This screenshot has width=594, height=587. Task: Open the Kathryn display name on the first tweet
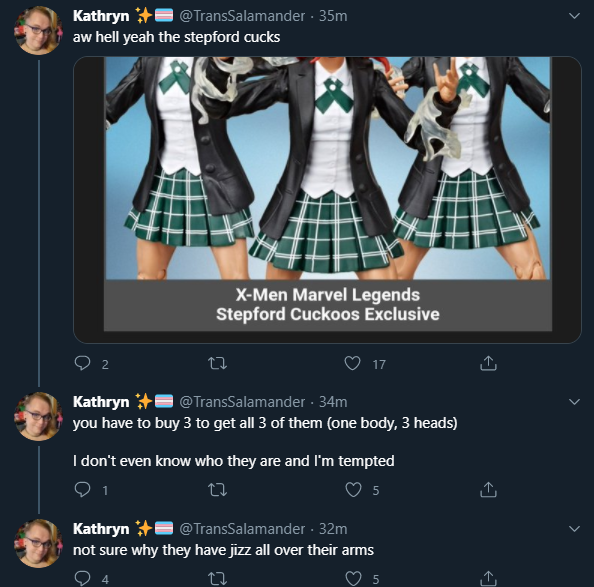click(x=101, y=16)
